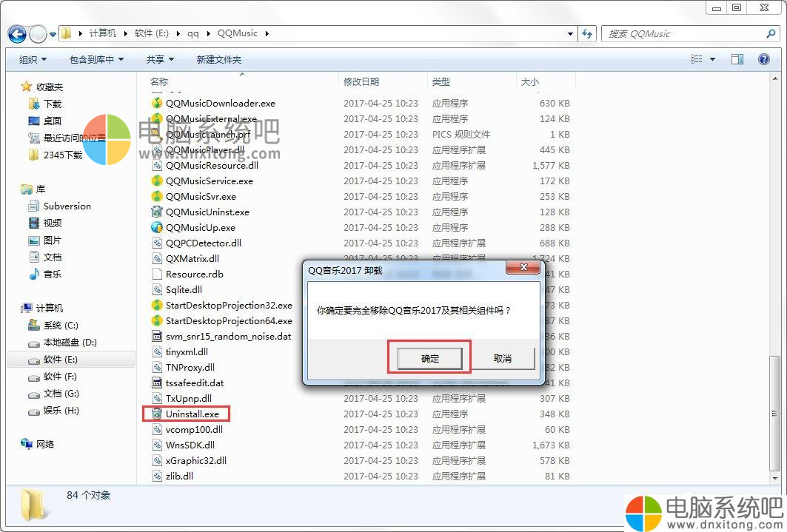This screenshot has height=532, width=787.
Task: Click the change view icon
Action: (x=696, y=59)
